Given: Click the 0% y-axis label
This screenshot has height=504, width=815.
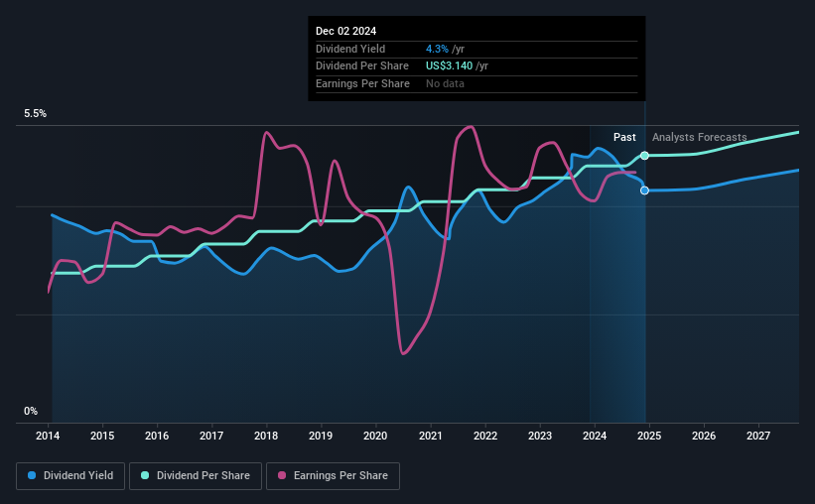Looking at the screenshot, I should click(31, 411).
